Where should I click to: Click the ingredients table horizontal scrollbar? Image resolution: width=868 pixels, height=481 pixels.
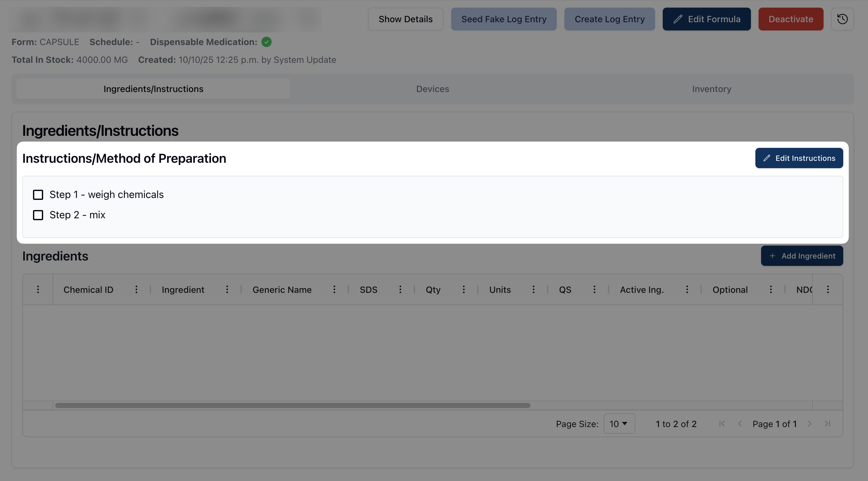[293, 405]
